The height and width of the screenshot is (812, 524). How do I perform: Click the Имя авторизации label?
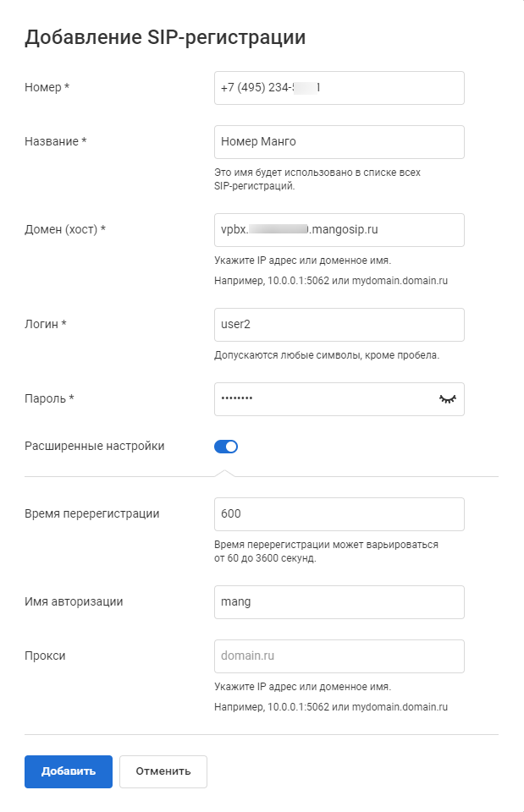coord(74,601)
